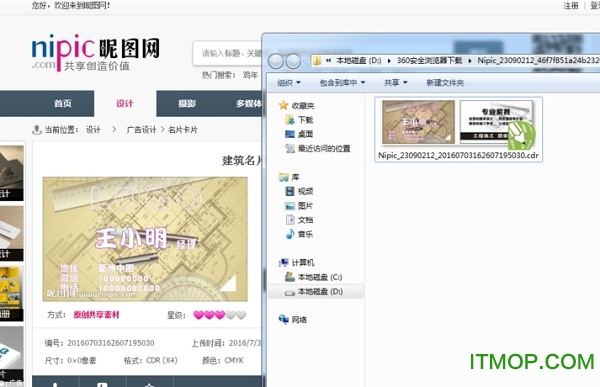The width and height of the screenshot is (600, 387).
Task: Open 本地磁盘 (C:) drive
Action: (314, 277)
